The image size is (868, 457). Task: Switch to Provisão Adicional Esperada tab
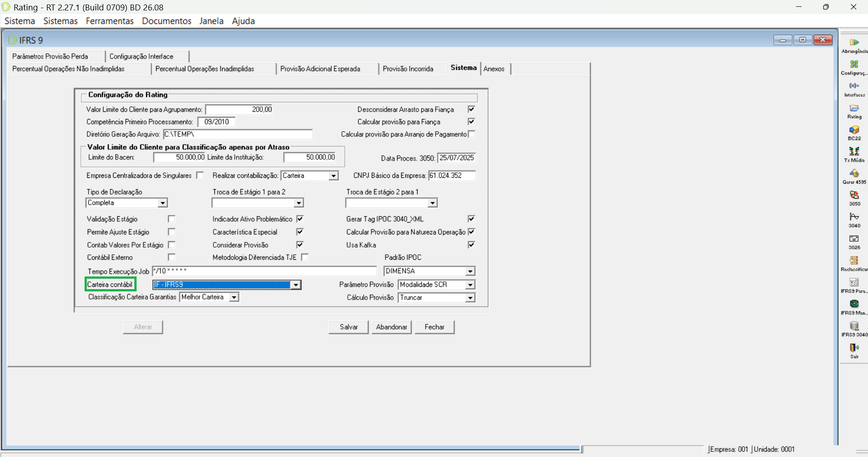(327, 69)
